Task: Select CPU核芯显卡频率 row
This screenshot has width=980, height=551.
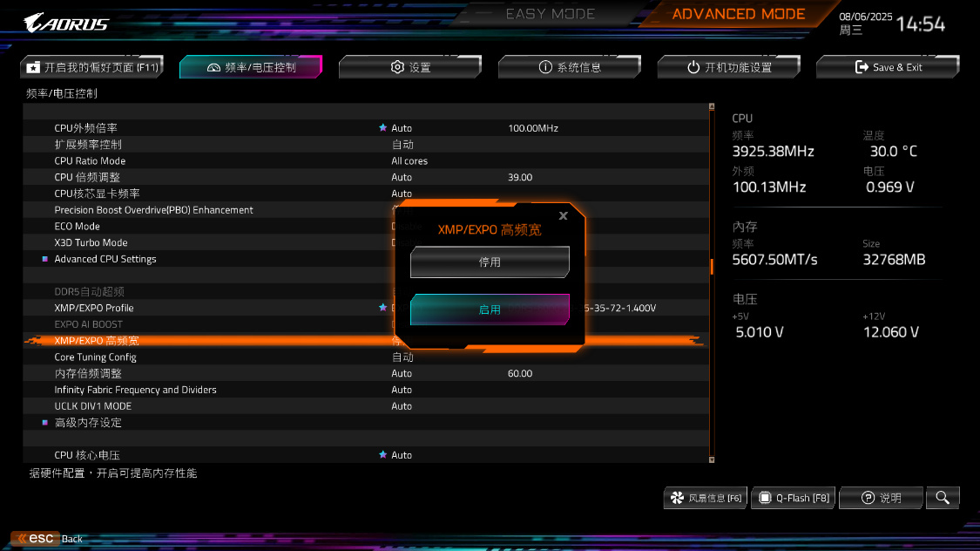Action: coord(366,194)
